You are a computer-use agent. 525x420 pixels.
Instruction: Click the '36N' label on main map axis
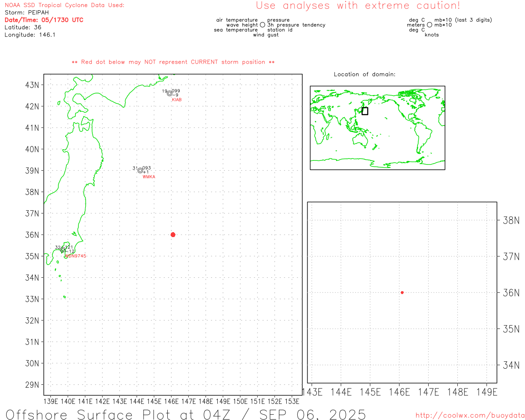32,235
